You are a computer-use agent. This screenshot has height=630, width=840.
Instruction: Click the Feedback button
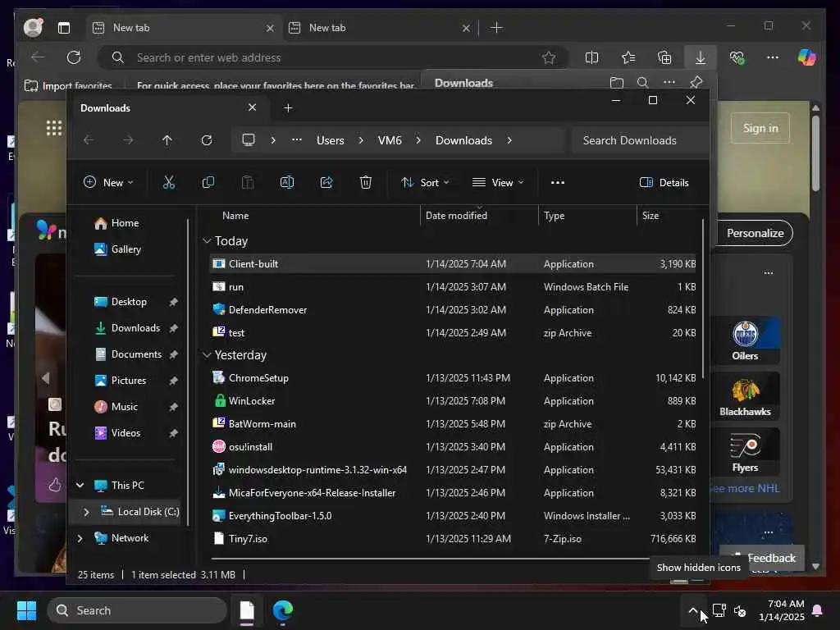pos(763,558)
